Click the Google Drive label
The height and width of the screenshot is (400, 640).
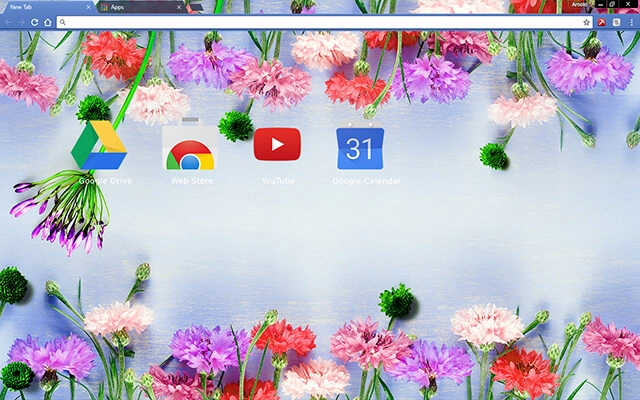pyautogui.click(x=105, y=180)
